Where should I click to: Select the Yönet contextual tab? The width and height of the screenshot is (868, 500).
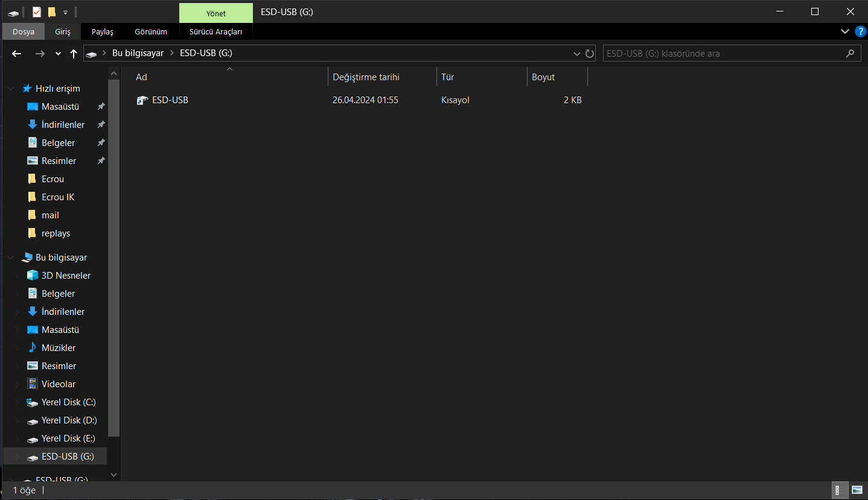tap(216, 13)
